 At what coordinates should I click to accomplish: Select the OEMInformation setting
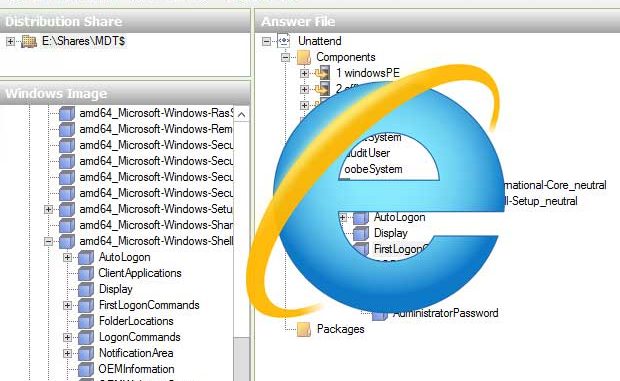(x=136, y=369)
